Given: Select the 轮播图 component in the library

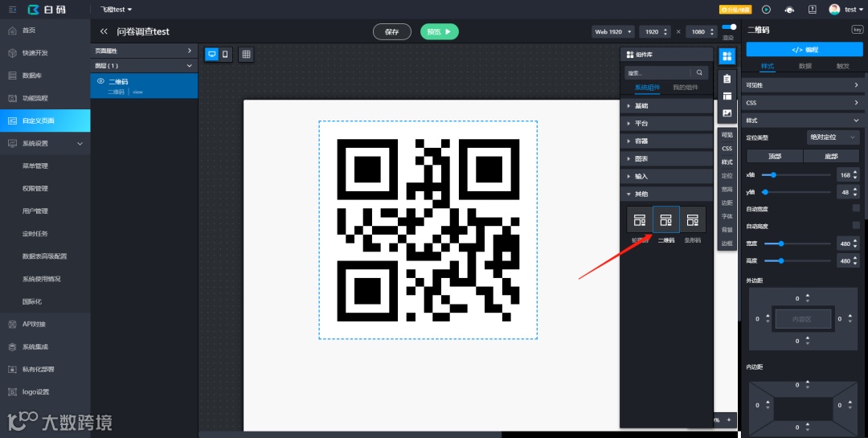Looking at the screenshot, I should click(x=640, y=220).
